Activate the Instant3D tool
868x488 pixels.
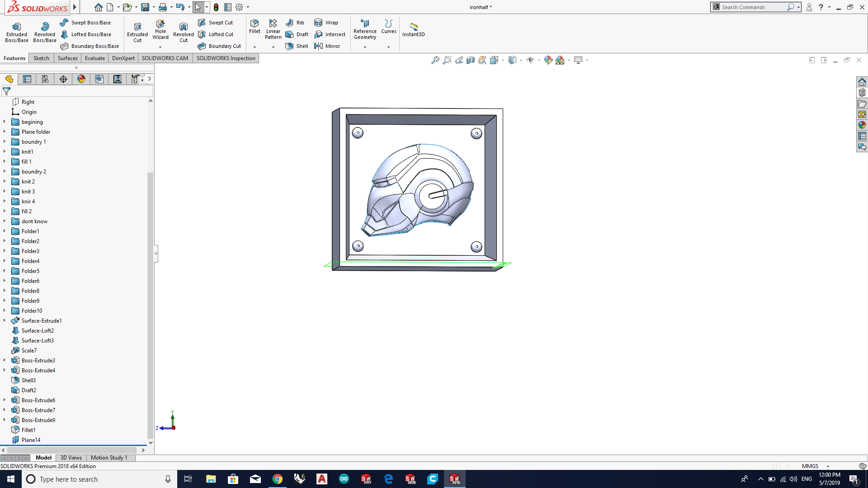click(413, 29)
